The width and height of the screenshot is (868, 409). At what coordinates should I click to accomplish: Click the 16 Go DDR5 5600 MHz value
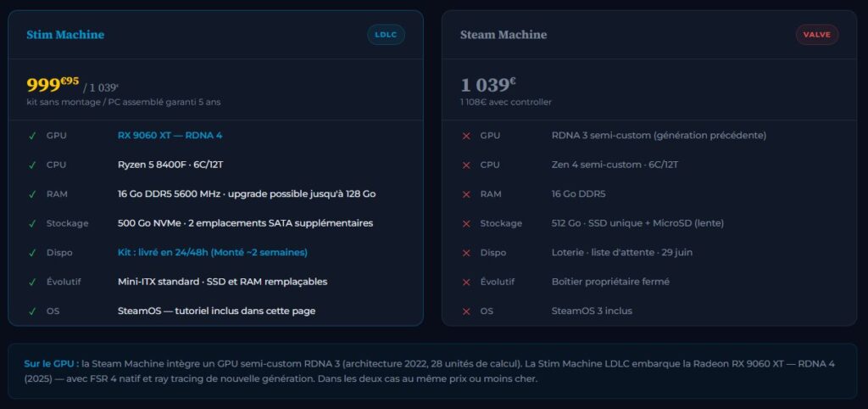point(247,194)
